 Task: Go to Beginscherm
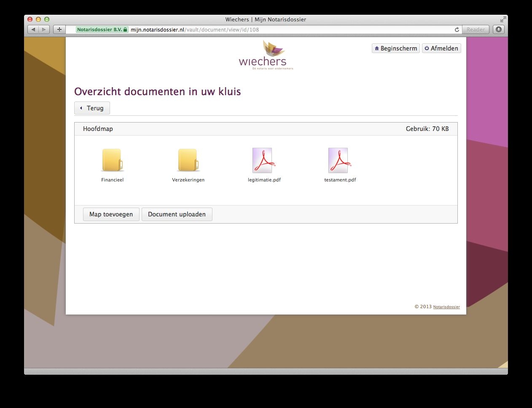[396, 48]
